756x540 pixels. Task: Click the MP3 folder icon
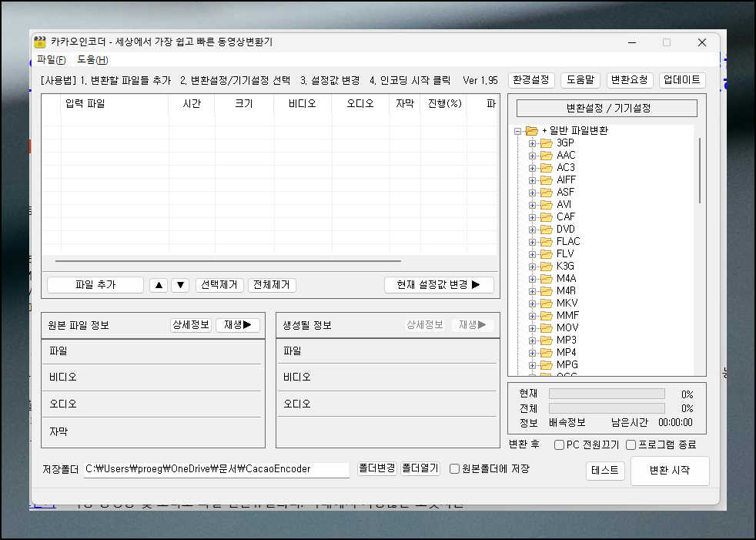point(547,340)
